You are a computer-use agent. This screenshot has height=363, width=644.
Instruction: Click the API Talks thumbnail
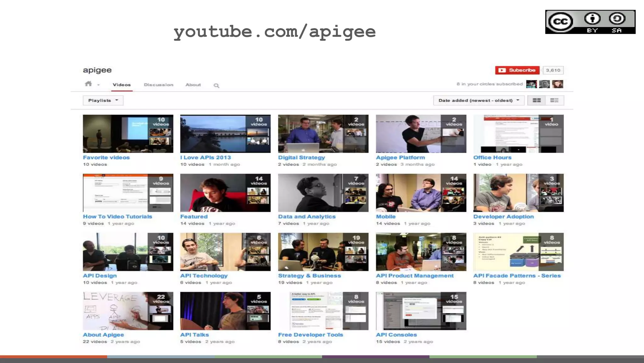click(225, 311)
